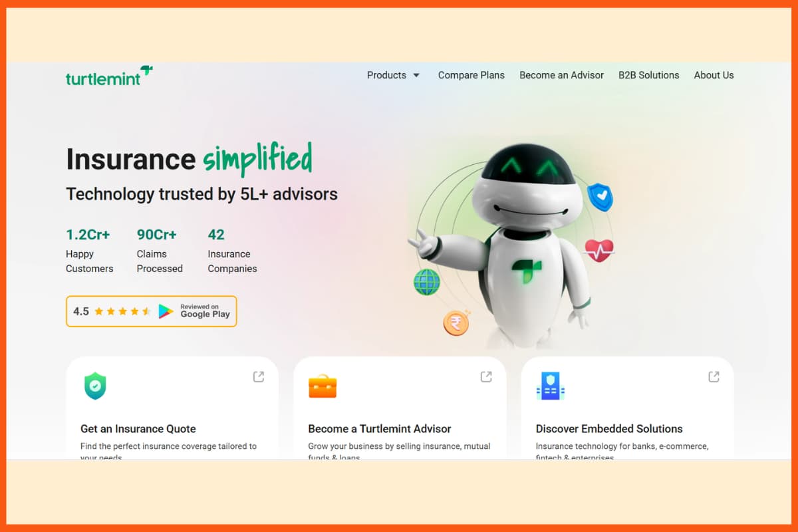The height and width of the screenshot is (532, 798).
Task: Select the Become a Turtlemint Advisor heading
Action: 380,429
